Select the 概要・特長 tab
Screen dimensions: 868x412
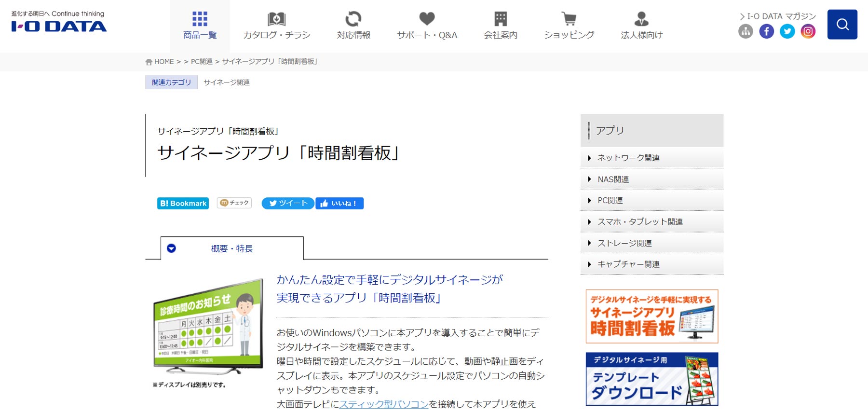232,248
